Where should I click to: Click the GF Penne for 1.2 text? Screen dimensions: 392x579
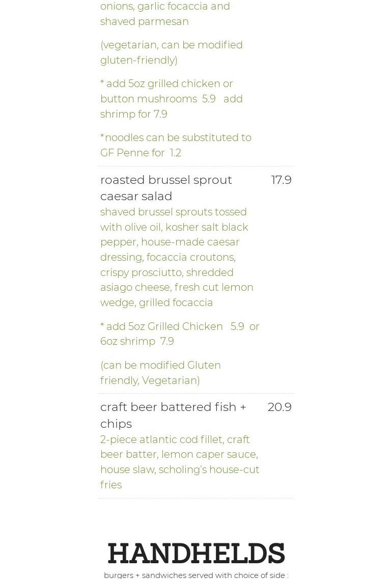click(x=141, y=153)
